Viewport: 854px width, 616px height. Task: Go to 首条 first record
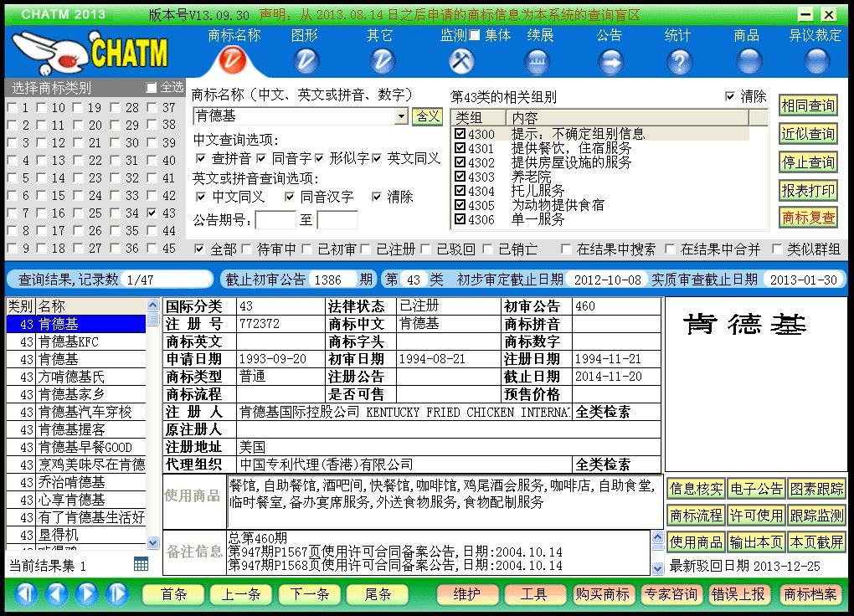pos(173,594)
